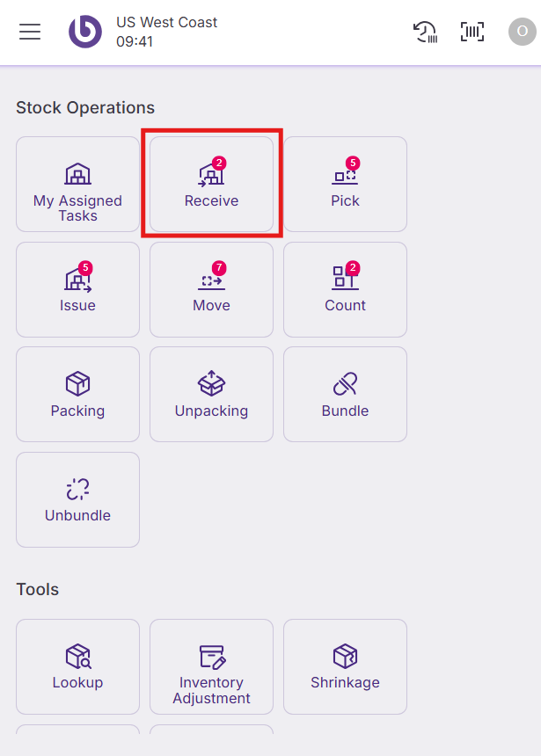Open My Assigned Tasks tile
This screenshot has height=756, width=541.
(77, 185)
